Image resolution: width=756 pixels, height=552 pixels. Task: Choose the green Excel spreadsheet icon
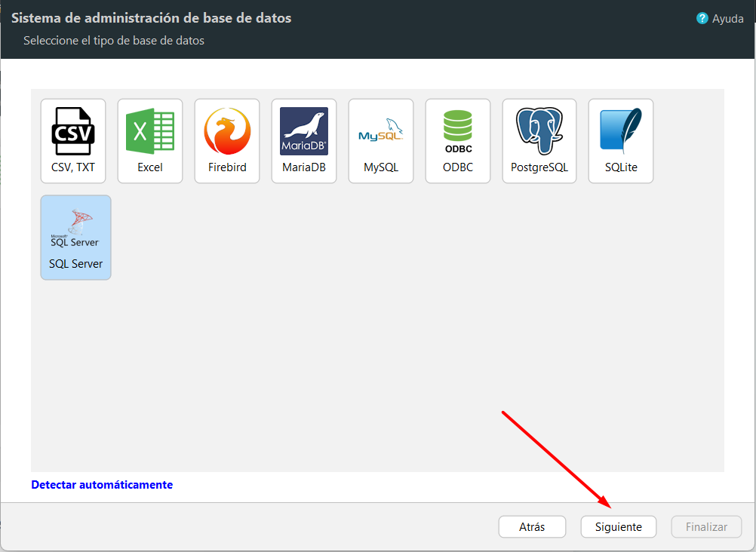[x=150, y=131]
